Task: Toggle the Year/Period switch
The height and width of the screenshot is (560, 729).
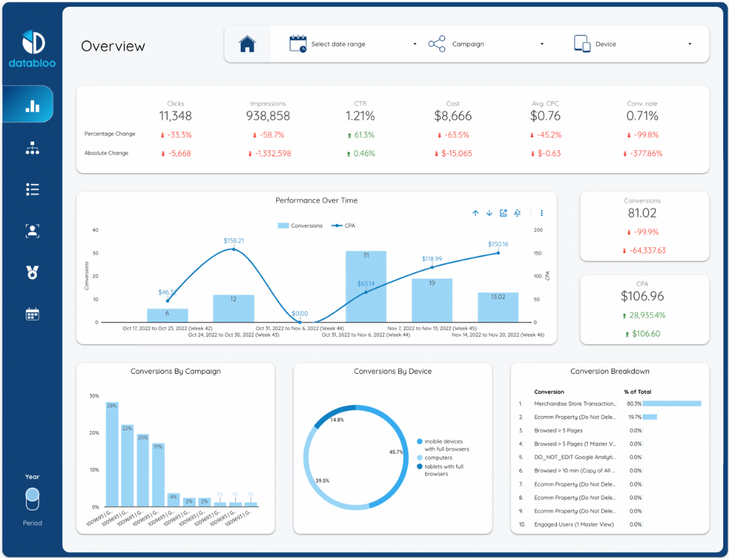Action: (32, 499)
